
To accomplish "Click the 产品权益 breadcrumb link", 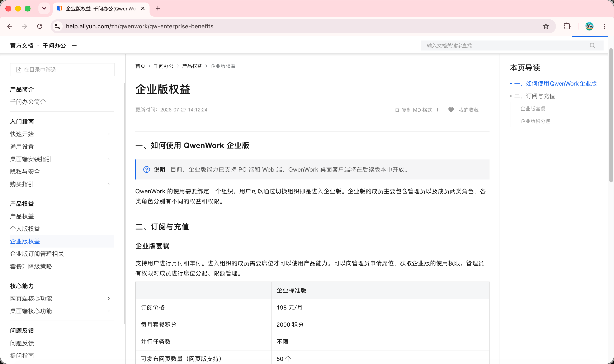I will (192, 66).
